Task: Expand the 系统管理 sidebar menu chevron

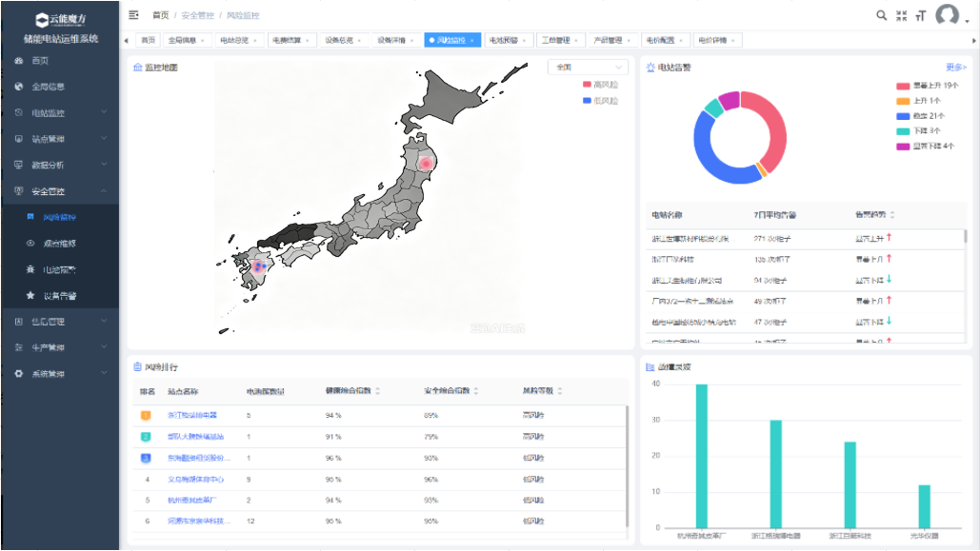Action: coord(104,373)
